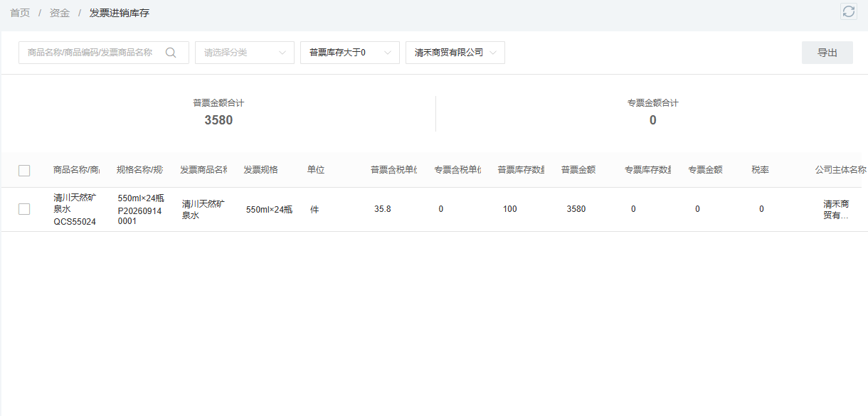Click the 件 unit cell
868x416 pixels.
(314, 209)
